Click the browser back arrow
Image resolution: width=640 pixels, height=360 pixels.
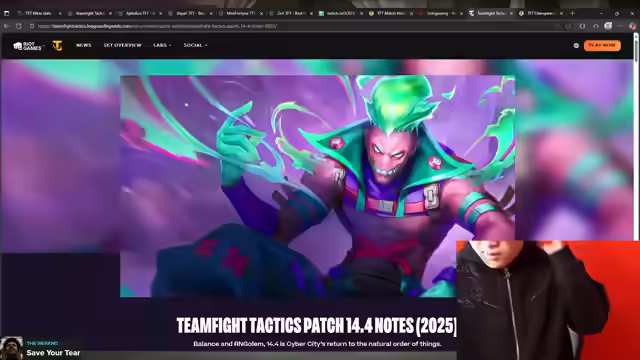[x=7, y=26]
